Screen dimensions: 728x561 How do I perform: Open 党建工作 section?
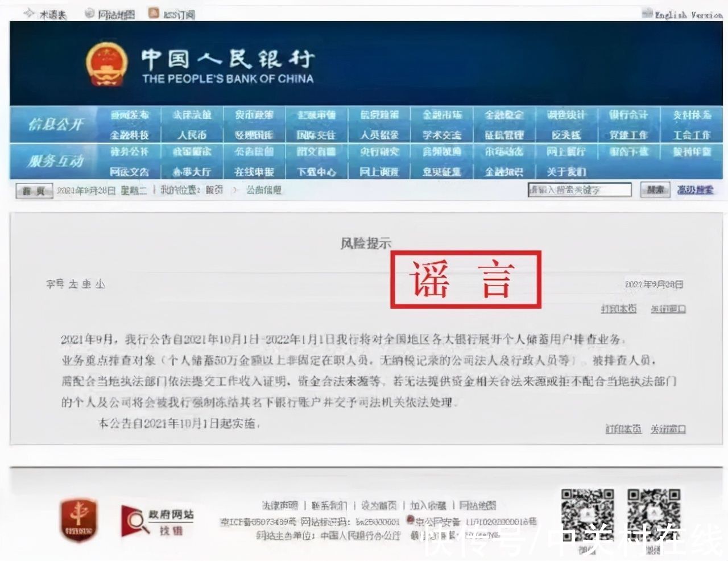tap(628, 135)
